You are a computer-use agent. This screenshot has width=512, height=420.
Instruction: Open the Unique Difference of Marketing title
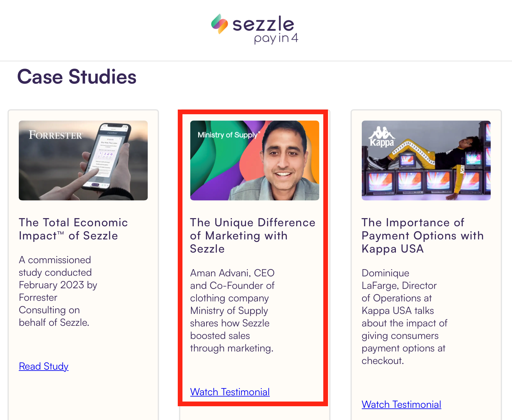pos(253,235)
